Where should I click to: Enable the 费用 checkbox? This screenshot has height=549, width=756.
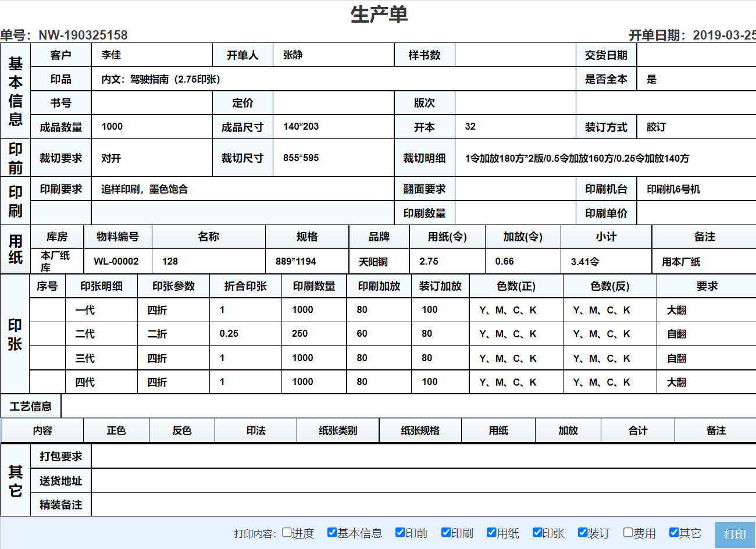point(627,533)
